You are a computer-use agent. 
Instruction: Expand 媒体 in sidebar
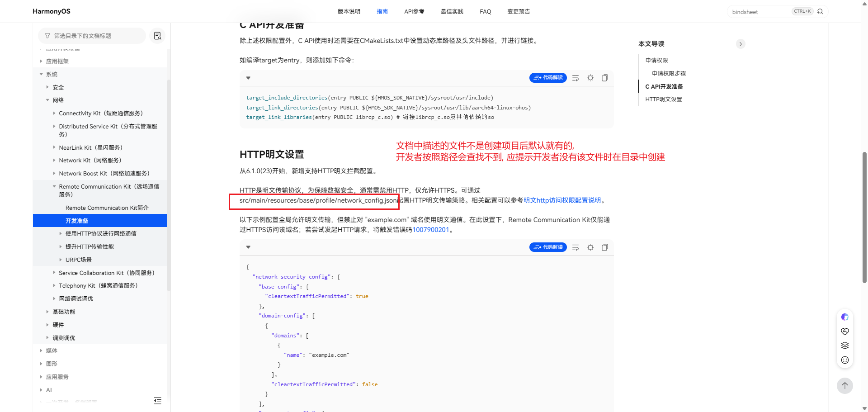[41, 350]
